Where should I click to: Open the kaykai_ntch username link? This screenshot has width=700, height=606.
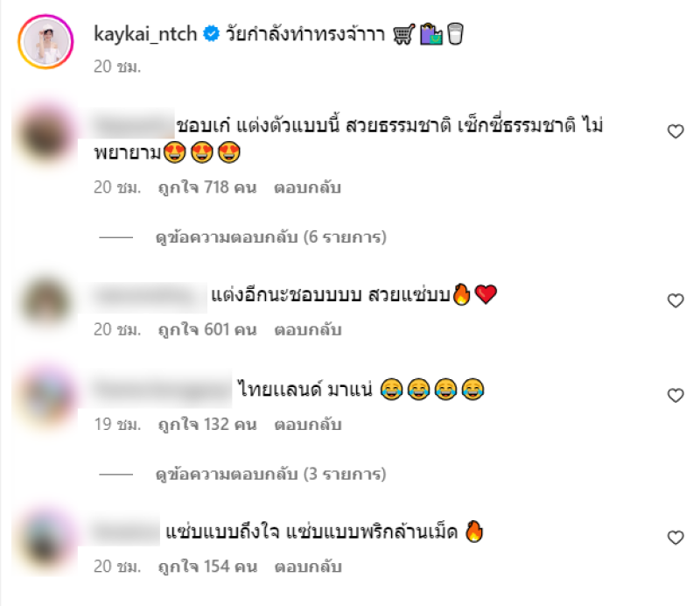coord(145,34)
